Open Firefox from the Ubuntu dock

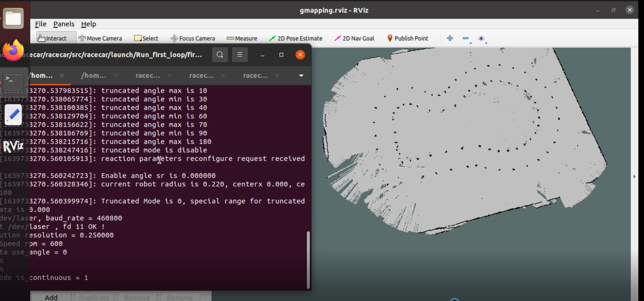point(13,50)
